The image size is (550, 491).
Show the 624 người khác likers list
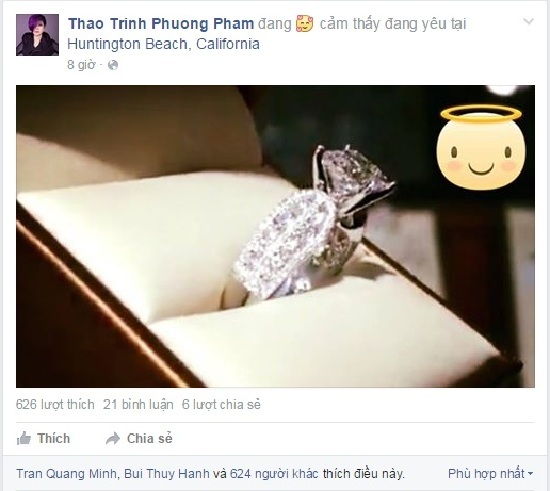[x=274, y=474]
